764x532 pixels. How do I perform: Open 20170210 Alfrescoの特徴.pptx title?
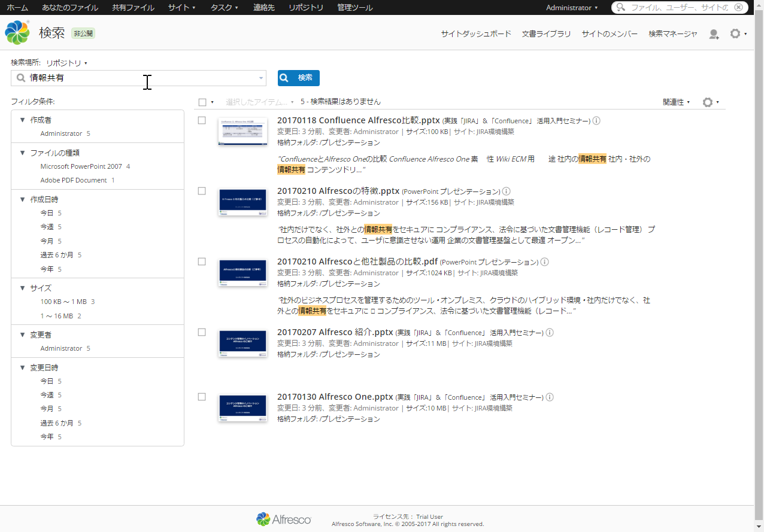[338, 191]
